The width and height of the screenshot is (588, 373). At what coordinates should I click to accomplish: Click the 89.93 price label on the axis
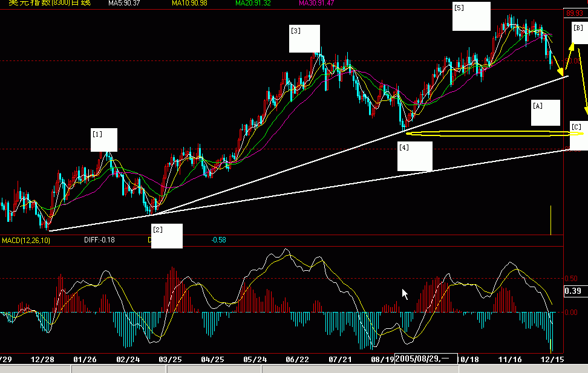pyautogui.click(x=575, y=13)
